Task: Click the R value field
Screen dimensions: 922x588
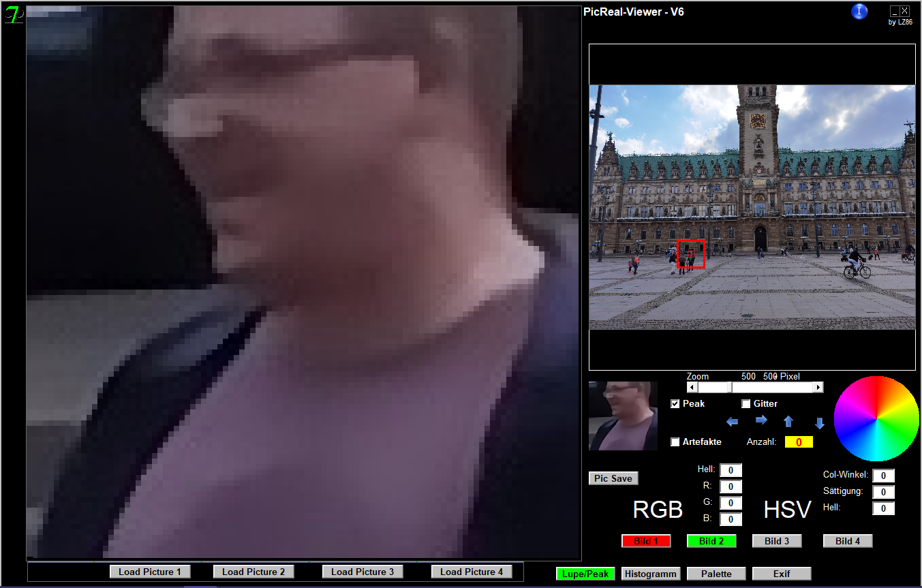Action: coord(731,486)
